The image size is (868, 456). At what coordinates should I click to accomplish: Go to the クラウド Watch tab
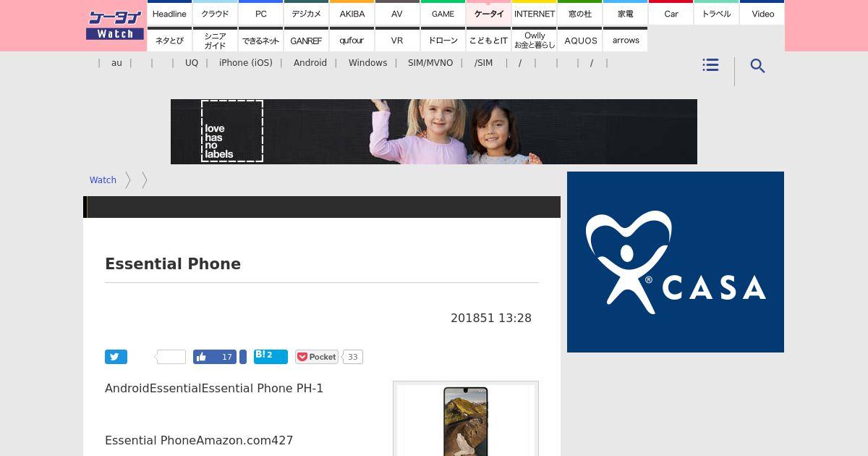tap(215, 14)
